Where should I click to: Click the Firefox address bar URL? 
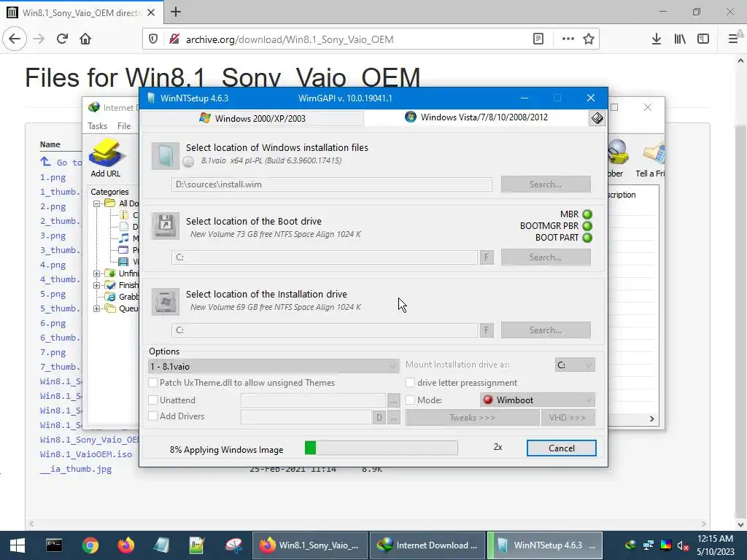pos(290,39)
